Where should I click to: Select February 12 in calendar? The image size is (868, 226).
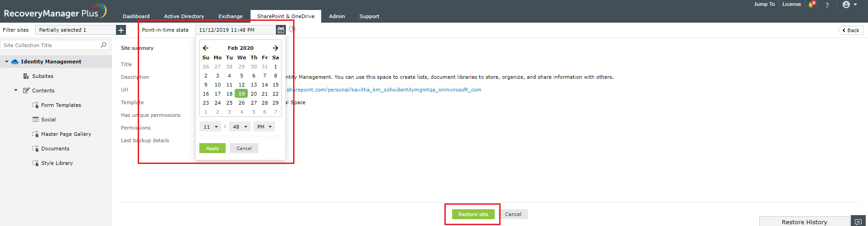[241, 85]
